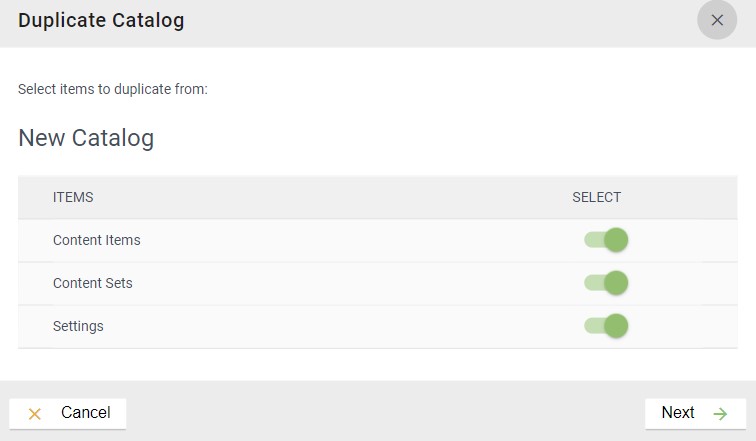Click the blank space right of New Catalog heading
756x441 pixels.
[450, 138]
